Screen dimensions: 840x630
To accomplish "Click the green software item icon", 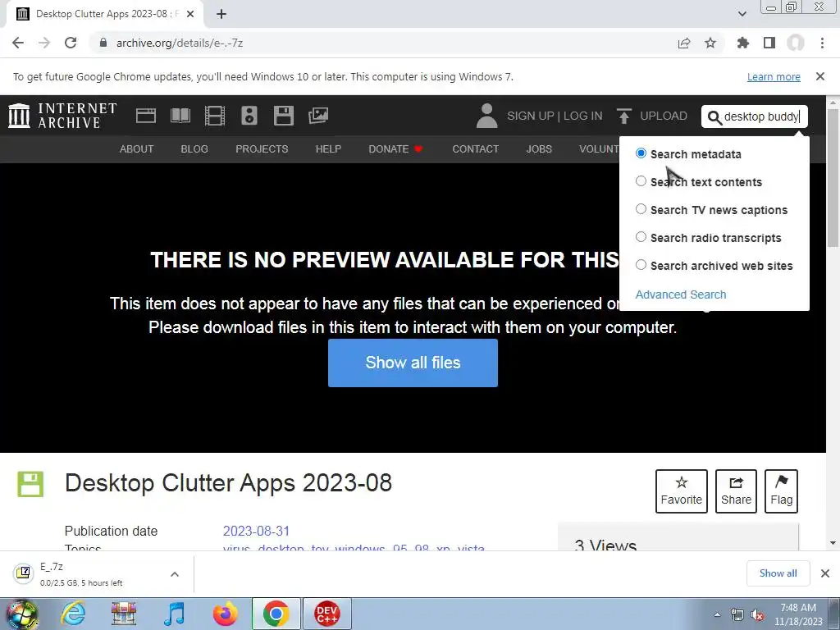I will [x=30, y=484].
